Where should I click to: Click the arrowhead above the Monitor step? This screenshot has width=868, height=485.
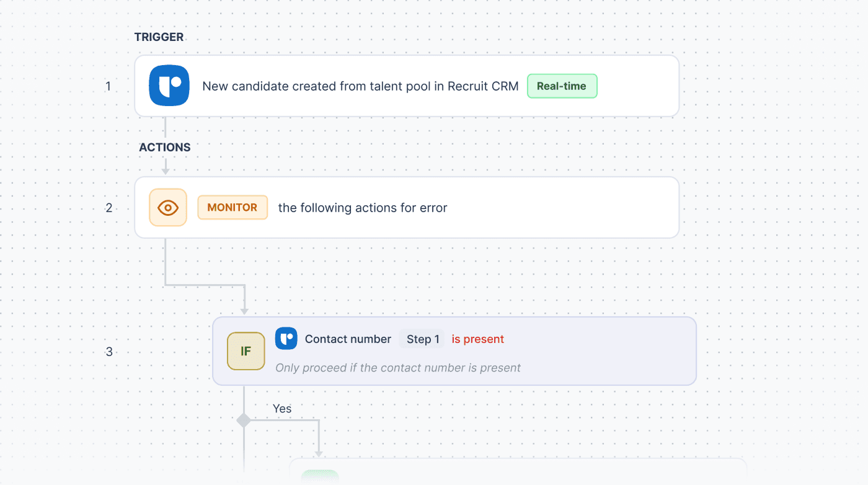click(166, 171)
